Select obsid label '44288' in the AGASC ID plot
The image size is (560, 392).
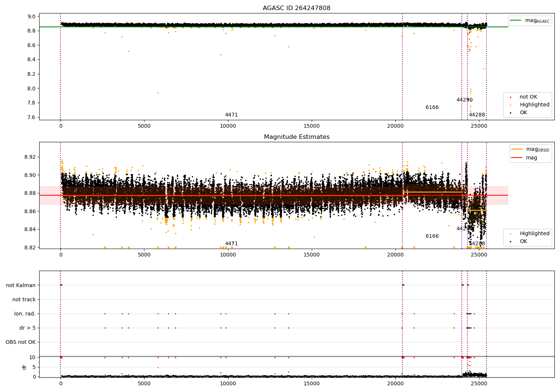[477, 115]
